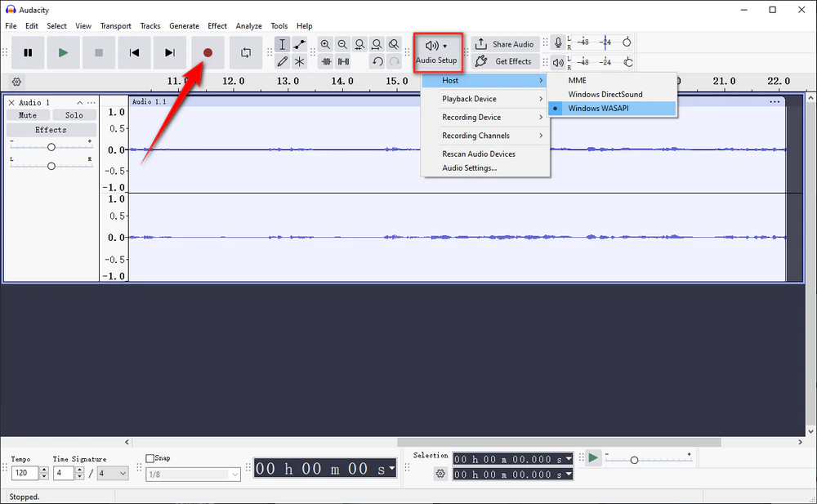Click the speaker playback meter icon

pos(557,63)
